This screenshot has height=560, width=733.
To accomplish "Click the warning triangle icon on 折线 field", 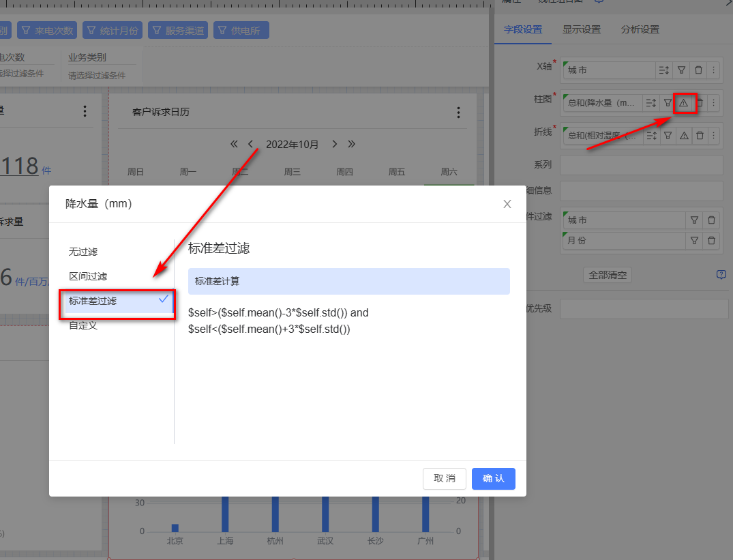I will [683, 136].
